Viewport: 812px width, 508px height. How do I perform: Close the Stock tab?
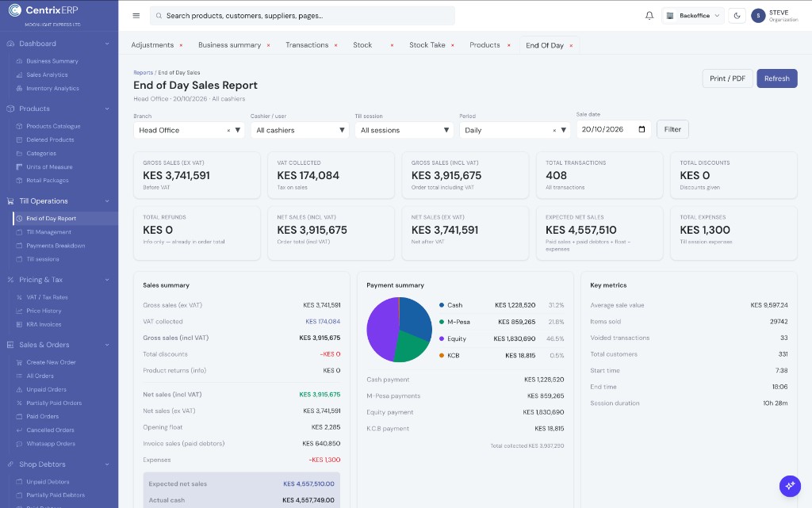tap(392, 45)
